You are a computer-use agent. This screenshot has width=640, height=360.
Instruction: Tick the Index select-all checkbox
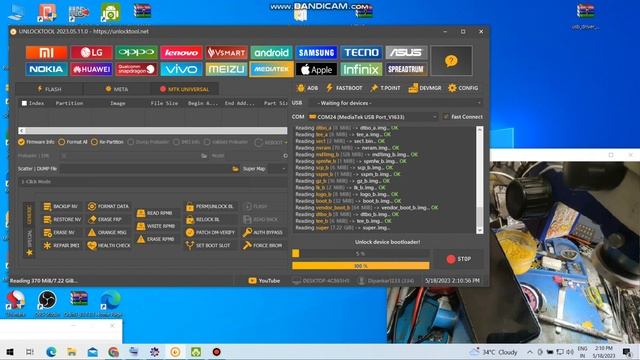24,103
